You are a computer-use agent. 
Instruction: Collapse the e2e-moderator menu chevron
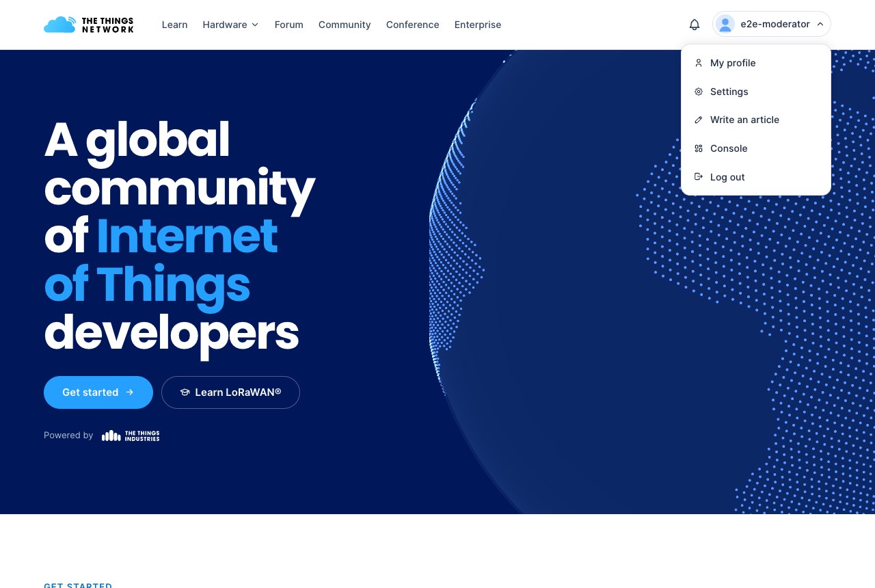click(820, 25)
